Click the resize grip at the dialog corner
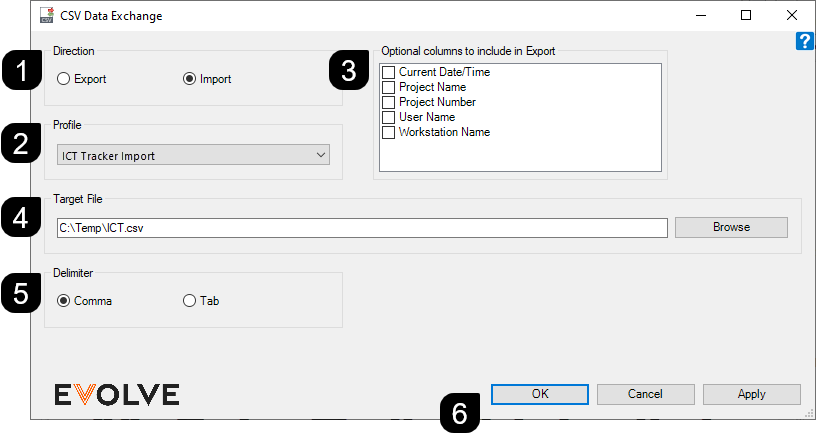 (x=809, y=413)
